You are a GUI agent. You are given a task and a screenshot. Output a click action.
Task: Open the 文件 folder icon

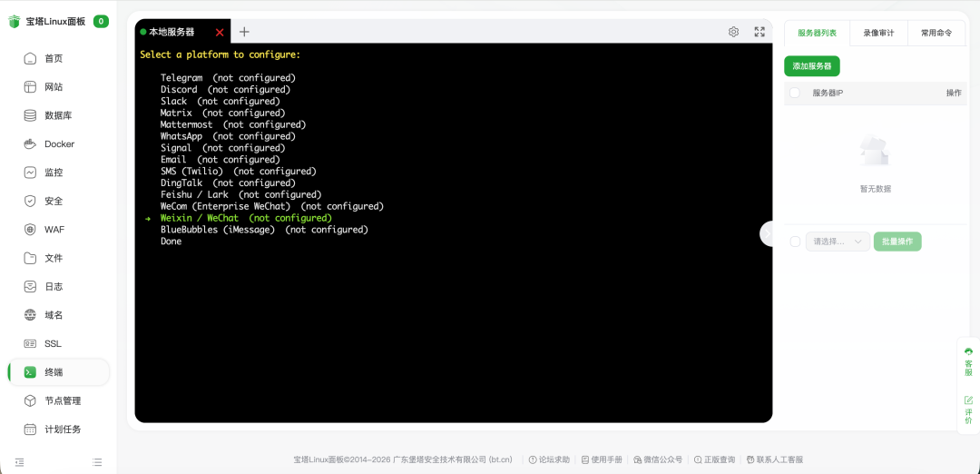click(x=30, y=258)
